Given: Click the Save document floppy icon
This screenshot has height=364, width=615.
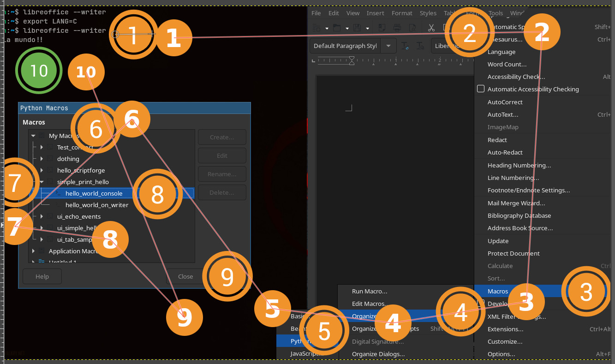Looking at the screenshot, I should (x=357, y=28).
